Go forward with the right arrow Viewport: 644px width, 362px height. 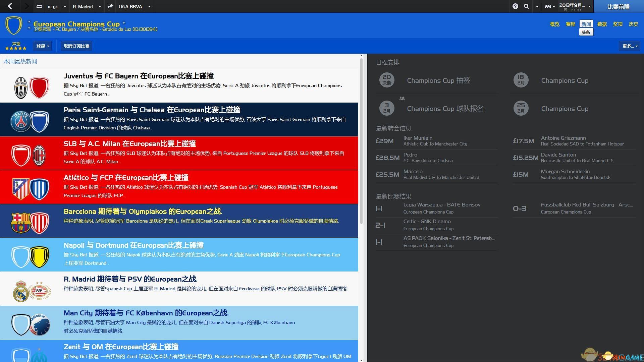pyautogui.click(x=27, y=6)
